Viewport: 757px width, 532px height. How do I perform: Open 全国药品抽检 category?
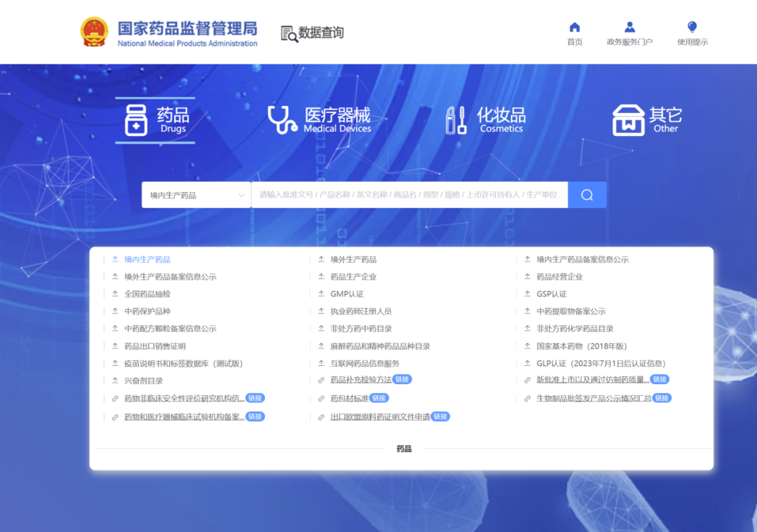pyautogui.click(x=147, y=294)
